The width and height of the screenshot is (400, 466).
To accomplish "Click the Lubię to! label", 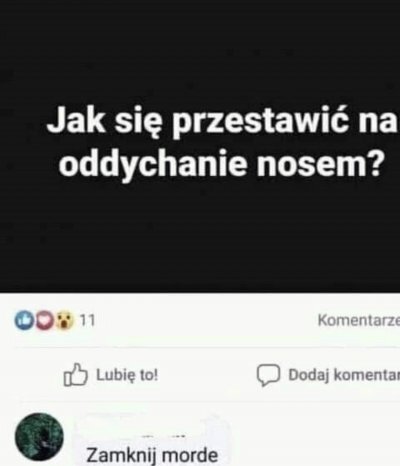I will click(x=127, y=375).
